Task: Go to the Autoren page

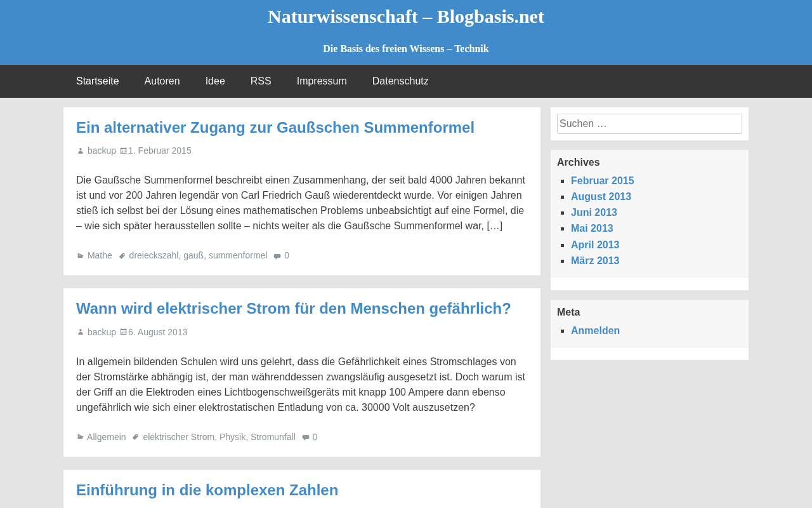Action: pyautogui.click(x=162, y=81)
